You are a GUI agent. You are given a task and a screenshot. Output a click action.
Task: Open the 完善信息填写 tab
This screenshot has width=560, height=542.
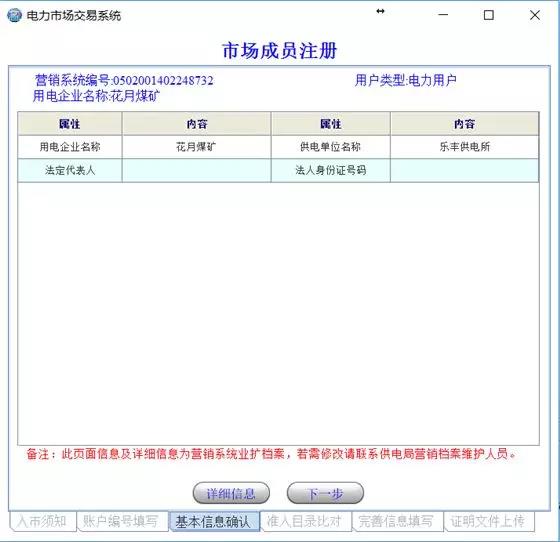pyautogui.click(x=397, y=521)
